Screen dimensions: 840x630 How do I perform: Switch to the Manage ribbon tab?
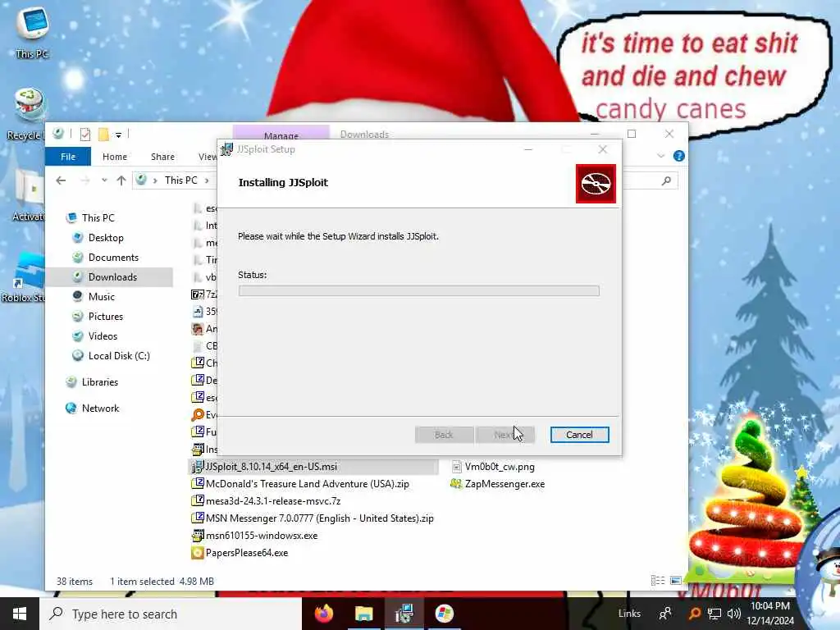pyautogui.click(x=281, y=134)
